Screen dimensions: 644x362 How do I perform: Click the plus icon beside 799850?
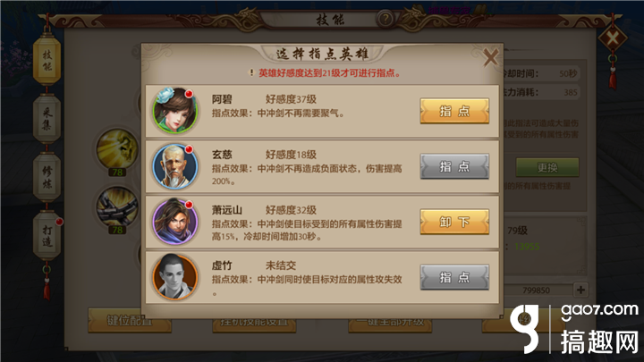[x=580, y=290]
